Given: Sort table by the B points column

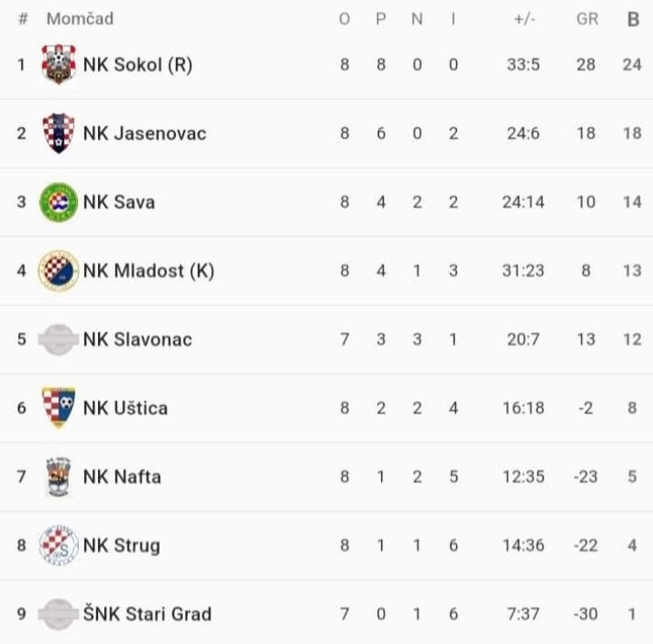Looking at the screenshot, I should (x=633, y=19).
